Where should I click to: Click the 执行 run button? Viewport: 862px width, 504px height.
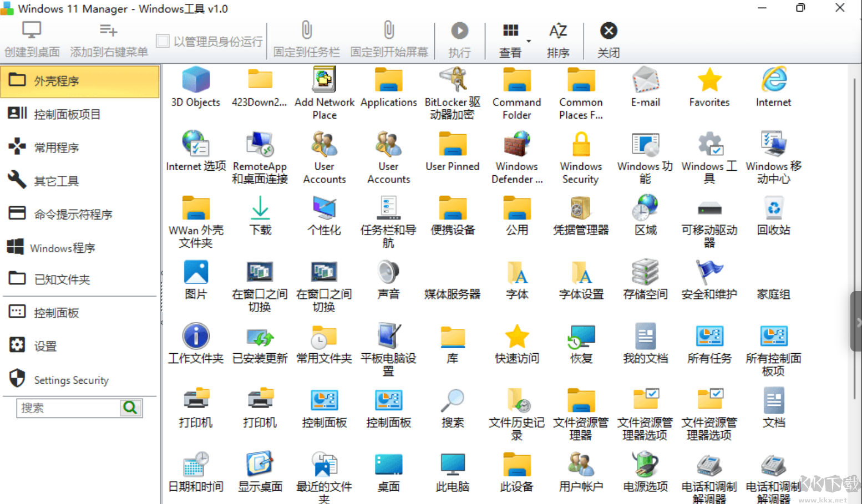(459, 40)
